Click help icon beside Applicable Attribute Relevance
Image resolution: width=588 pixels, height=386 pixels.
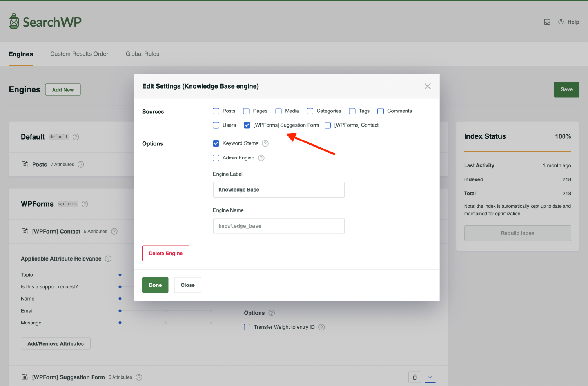[x=108, y=259]
